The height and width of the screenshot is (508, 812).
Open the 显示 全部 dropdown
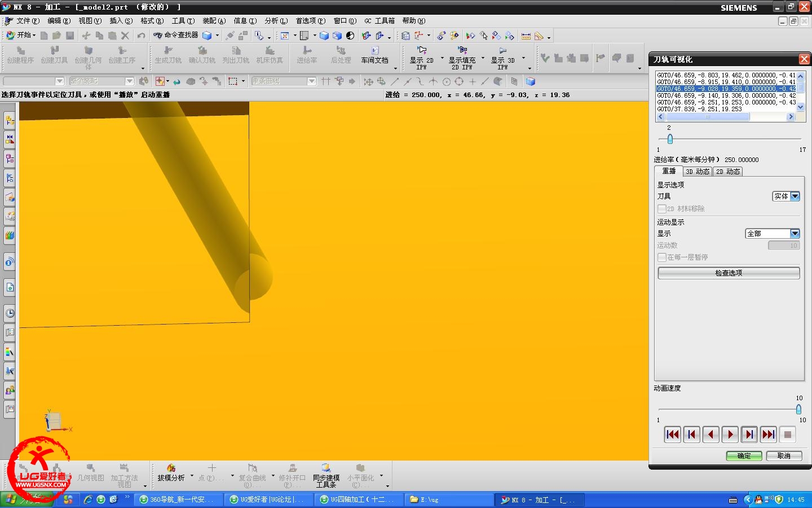[x=773, y=234]
